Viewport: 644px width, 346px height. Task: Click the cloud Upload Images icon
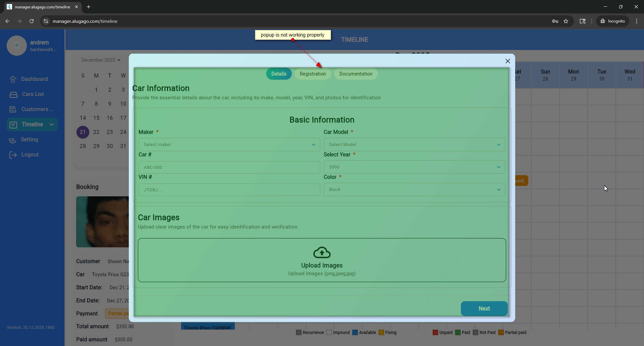(x=322, y=253)
